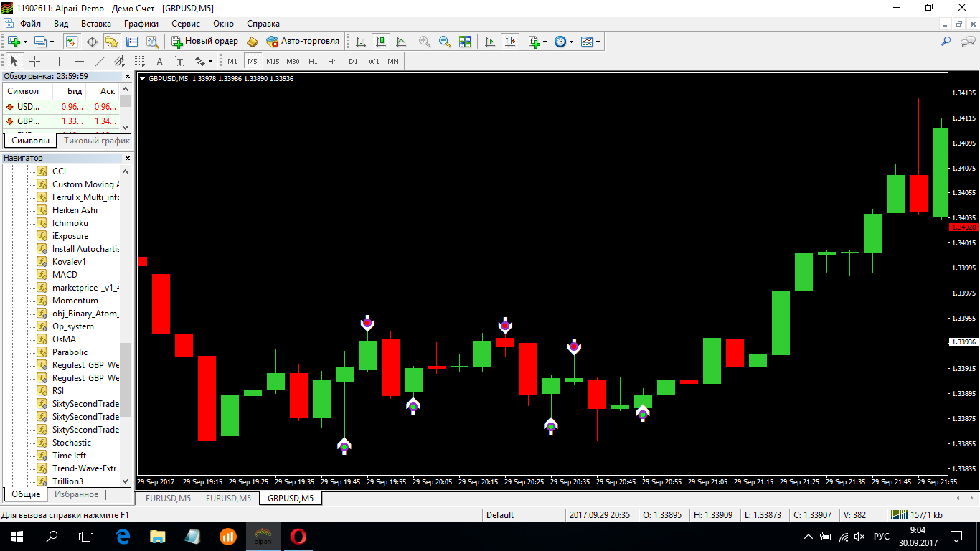The height and width of the screenshot is (551, 980).
Task: Open the MetaEditor book icon
Action: [x=253, y=42]
